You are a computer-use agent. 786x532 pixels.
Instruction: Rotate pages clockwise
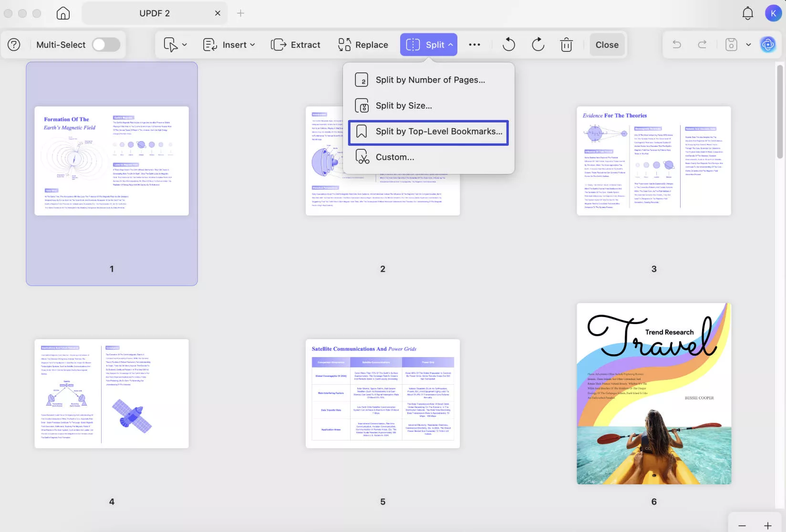(538, 45)
